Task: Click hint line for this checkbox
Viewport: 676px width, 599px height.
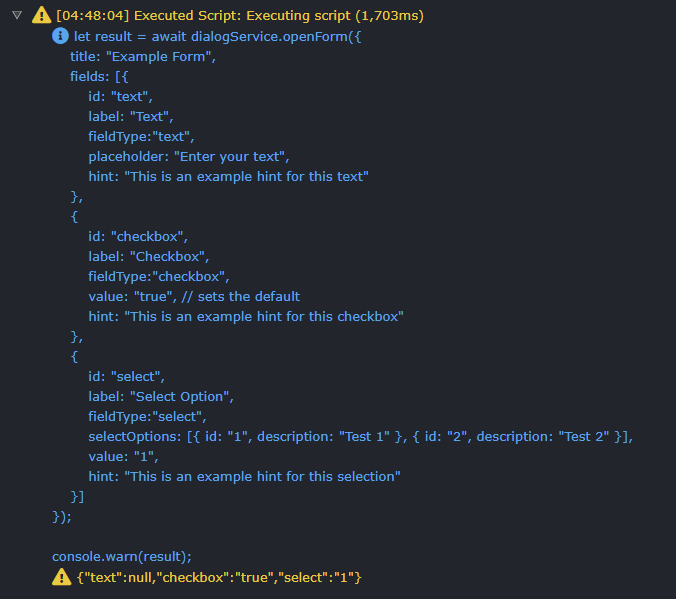Action: pos(246,317)
